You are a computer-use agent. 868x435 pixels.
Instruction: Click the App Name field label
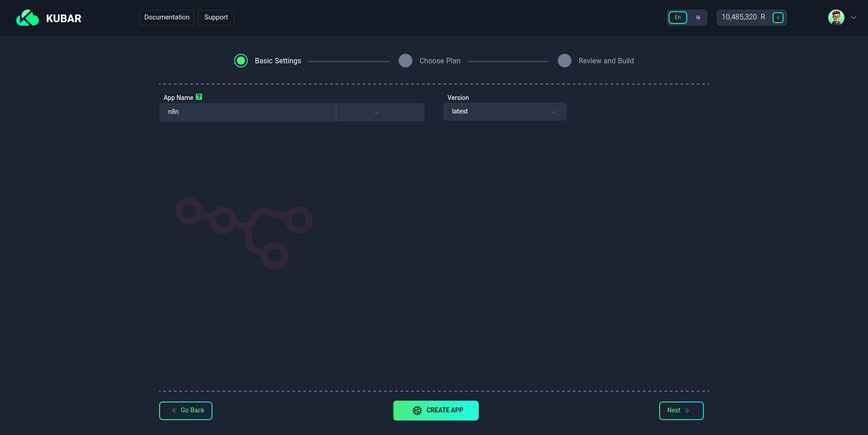point(178,98)
